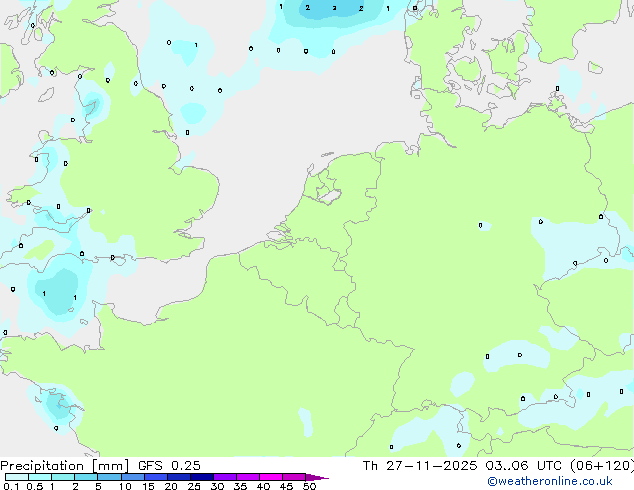
Task: Select the 1–2 mm legend color box
Action: click(63, 477)
